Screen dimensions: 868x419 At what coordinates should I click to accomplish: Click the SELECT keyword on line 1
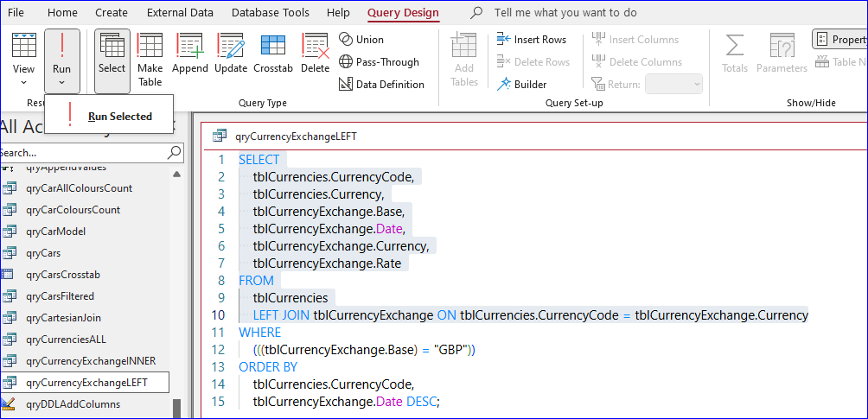click(259, 160)
